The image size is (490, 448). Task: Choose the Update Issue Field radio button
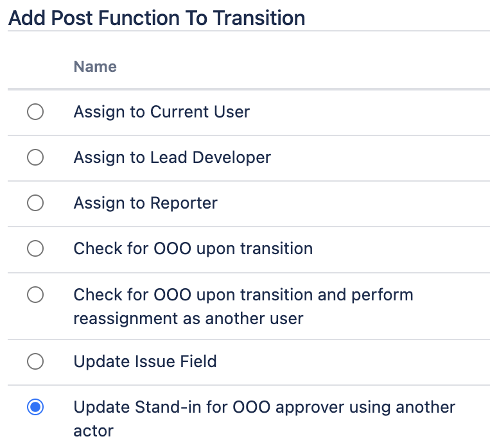35,362
